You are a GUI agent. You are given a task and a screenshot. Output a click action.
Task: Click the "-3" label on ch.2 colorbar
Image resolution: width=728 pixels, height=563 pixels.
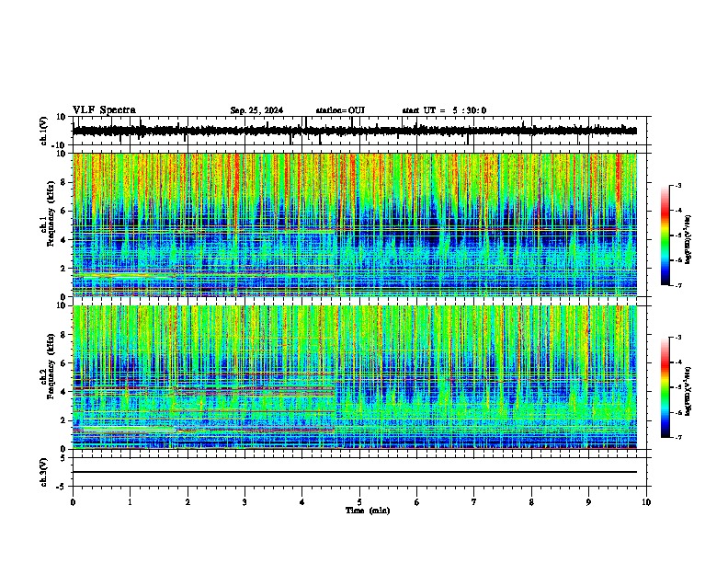pyautogui.click(x=677, y=338)
